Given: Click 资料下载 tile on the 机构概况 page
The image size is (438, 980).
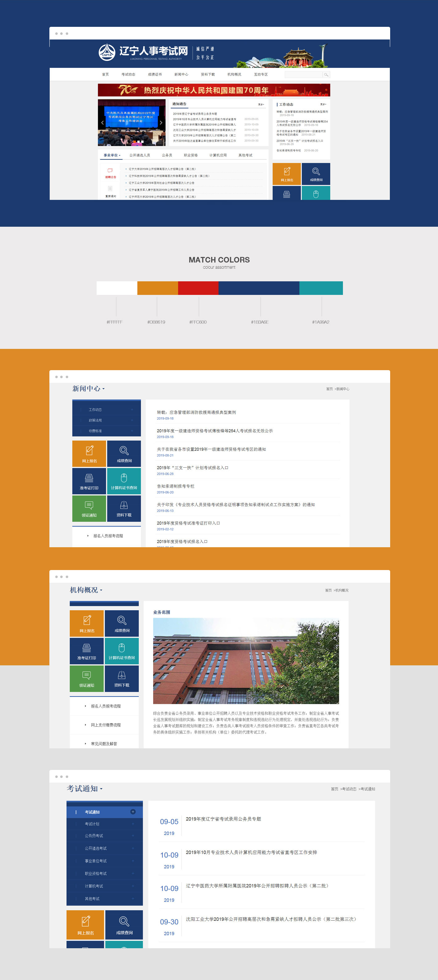Looking at the screenshot, I should coord(122,678).
